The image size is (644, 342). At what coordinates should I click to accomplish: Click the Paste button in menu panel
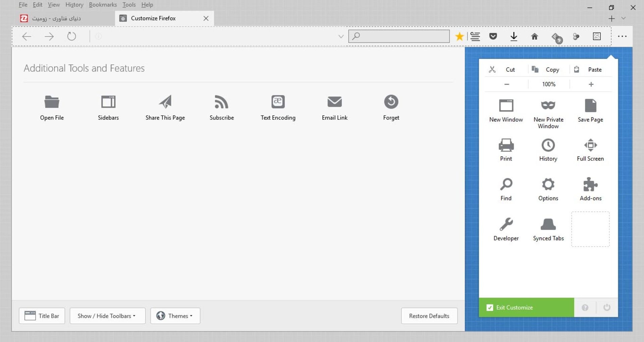coord(590,69)
